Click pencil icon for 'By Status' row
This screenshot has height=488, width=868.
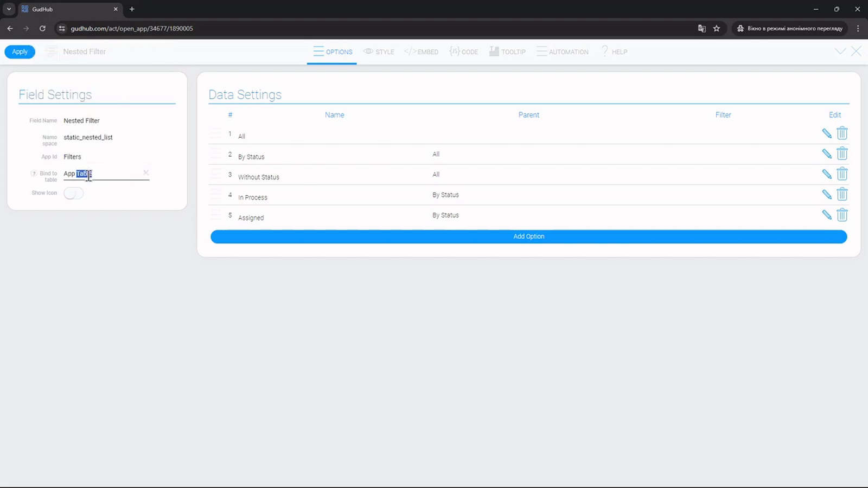point(827,154)
